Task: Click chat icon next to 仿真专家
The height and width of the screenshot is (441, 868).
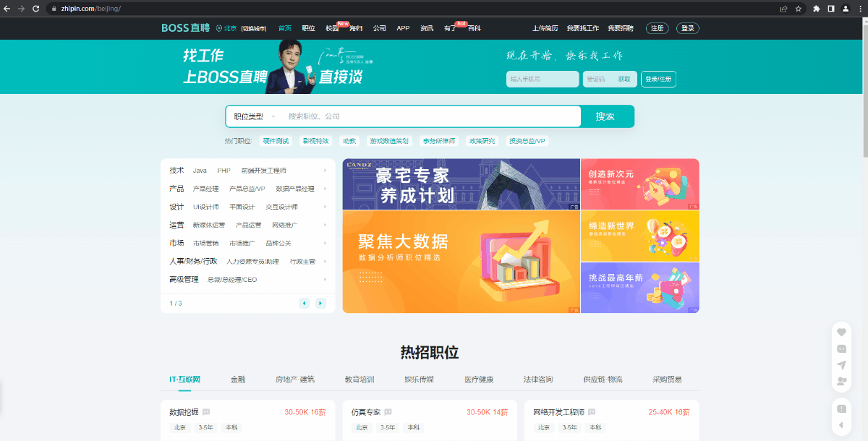Action: tap(388, 412)
